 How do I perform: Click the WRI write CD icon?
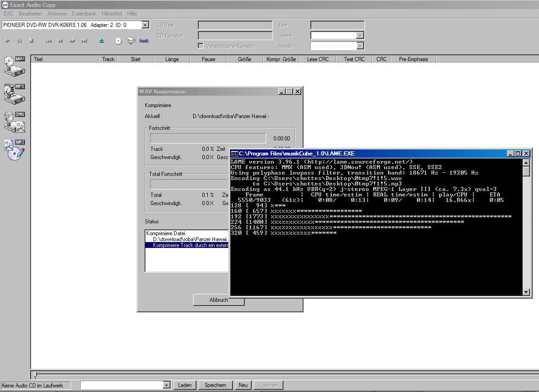15,150
